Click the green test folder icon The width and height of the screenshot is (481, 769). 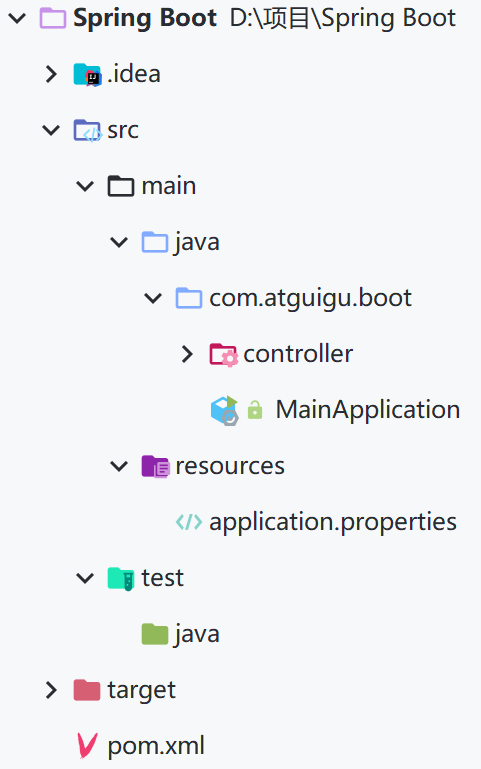(x=121, y=579)
